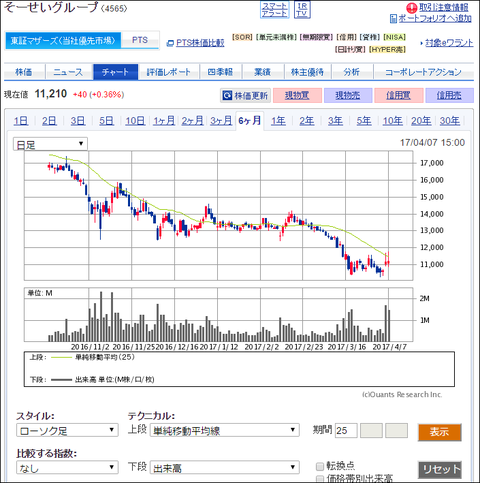Select the 1日 chart period

coord(21,121)
